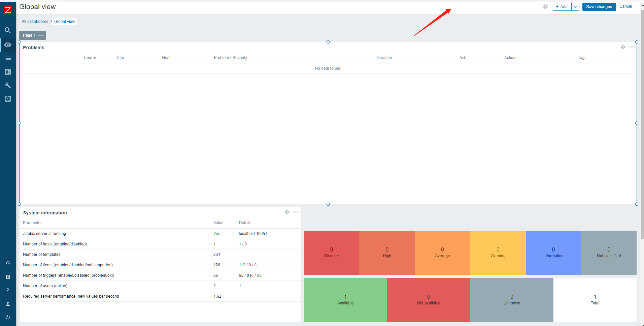Sort Problems by Time column
This screenshot has width=644, height=326.
[90, 58]
